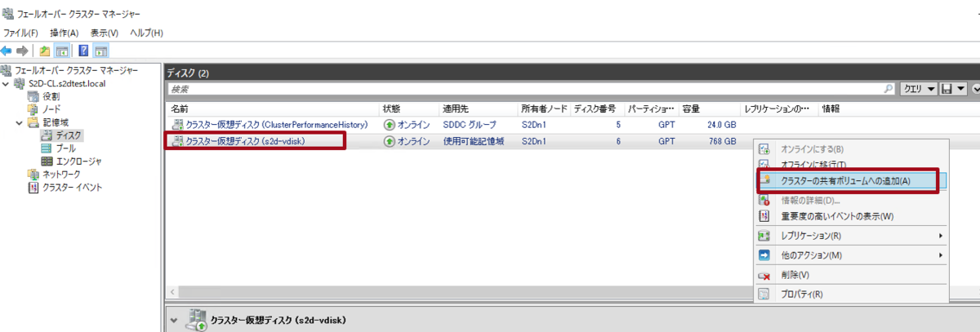Click the disk icon of the s2d-vdisk row
This screenshot has height=332, width=980.
coord(178,141)
